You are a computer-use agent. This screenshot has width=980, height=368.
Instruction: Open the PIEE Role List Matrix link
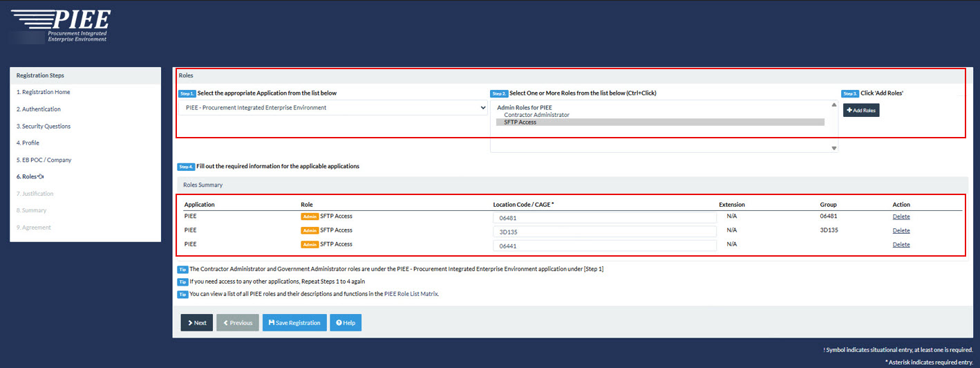coord(411,294)
